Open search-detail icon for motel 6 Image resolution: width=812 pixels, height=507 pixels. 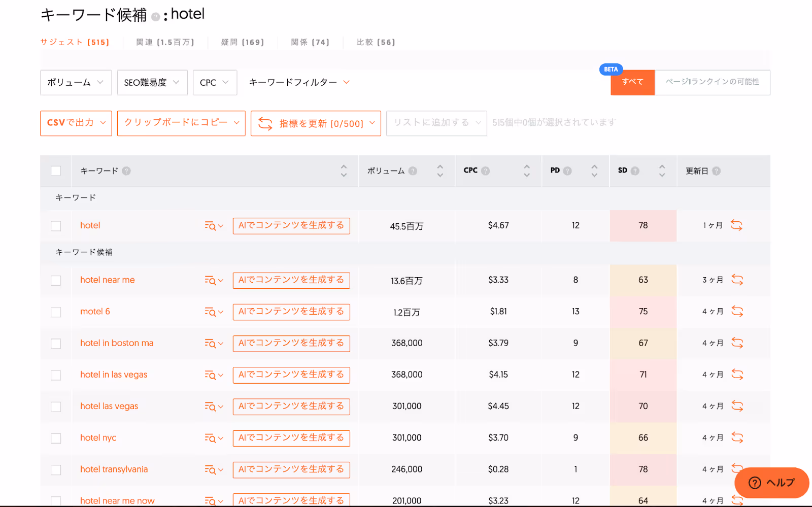click(x=214, y=312)
